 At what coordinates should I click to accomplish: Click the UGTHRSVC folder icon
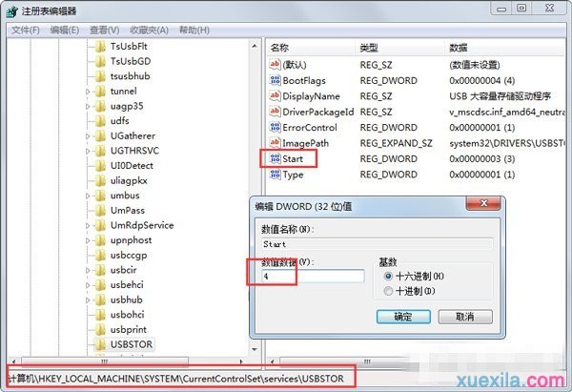point(100,151)
